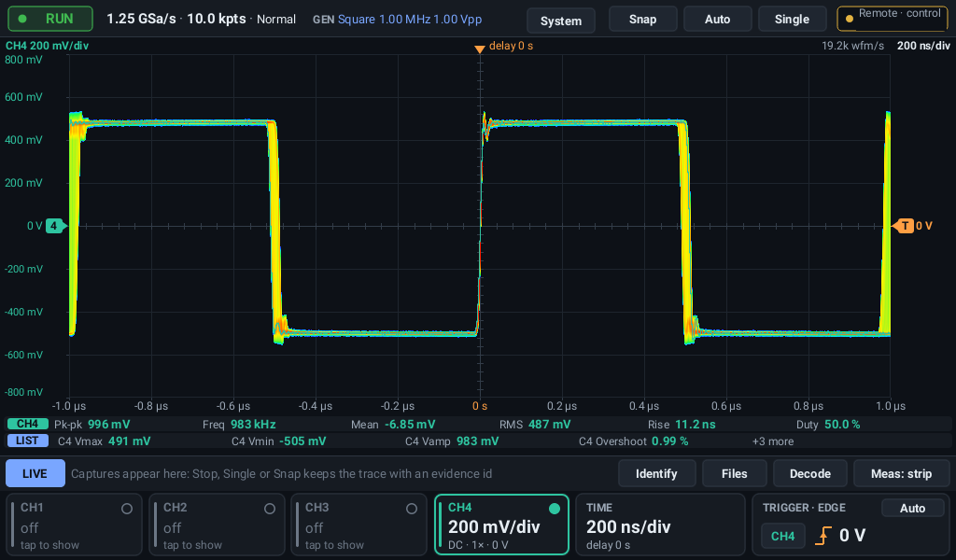
Task: Select the CH4 measurement row badge
Action: click(x=27, y=424)
